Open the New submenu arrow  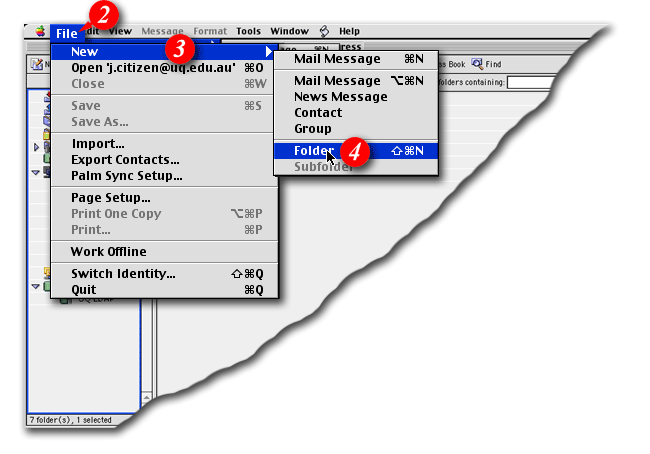pyautogui.click(x=268, y=51)
